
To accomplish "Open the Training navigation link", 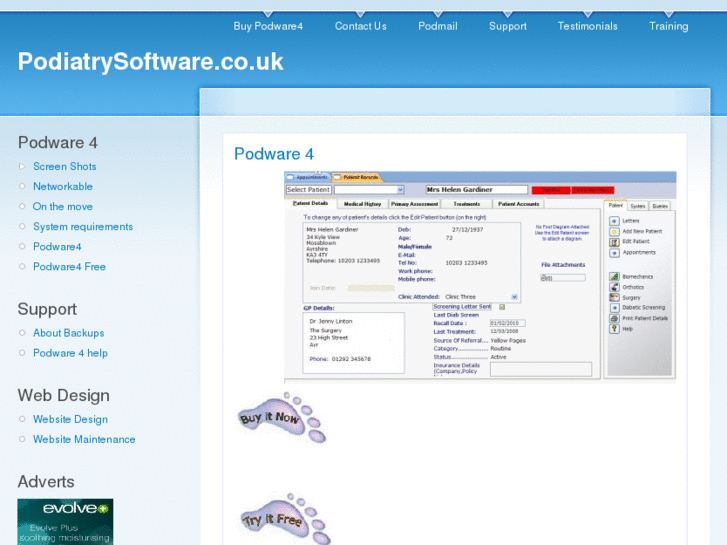I will pos(669,26).
